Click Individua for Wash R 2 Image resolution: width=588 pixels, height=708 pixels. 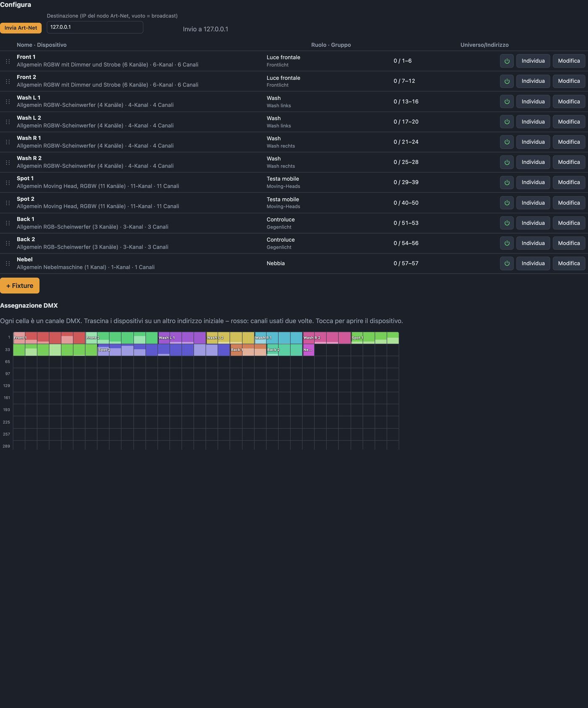click(x=533, y=162)
